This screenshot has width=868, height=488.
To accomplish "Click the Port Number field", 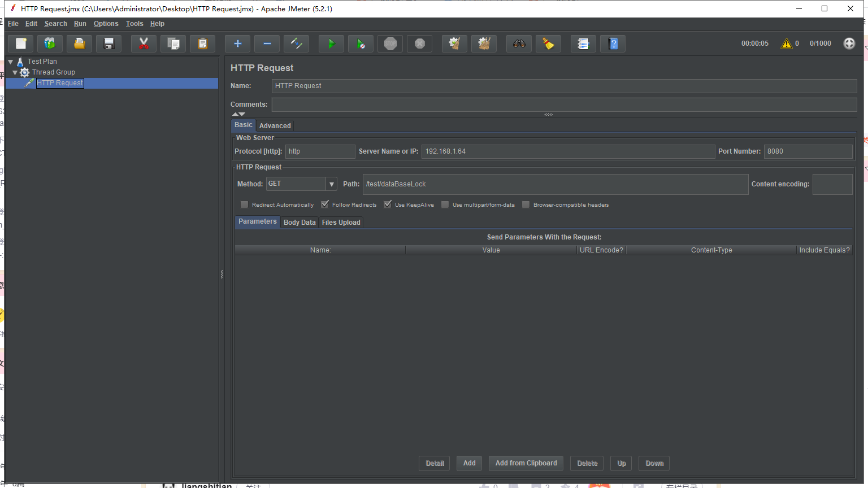I will (808, 151).
